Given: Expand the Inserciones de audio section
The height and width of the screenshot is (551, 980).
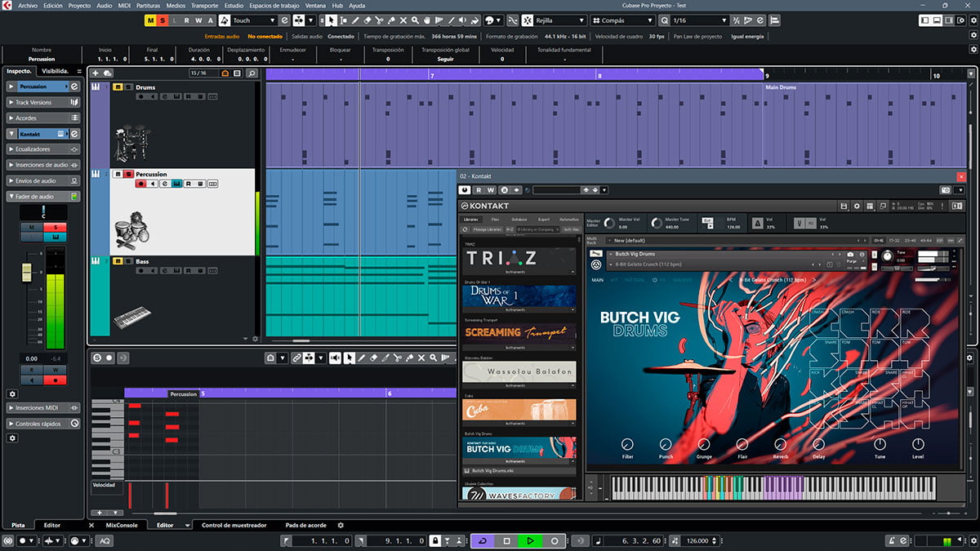Looking at the screenshot, I should click(43, 165).
